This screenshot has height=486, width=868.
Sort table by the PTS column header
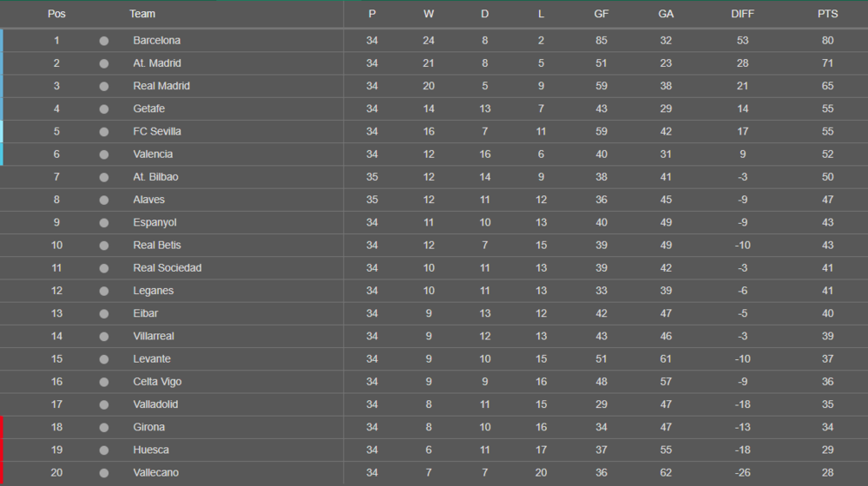[827, 14]
